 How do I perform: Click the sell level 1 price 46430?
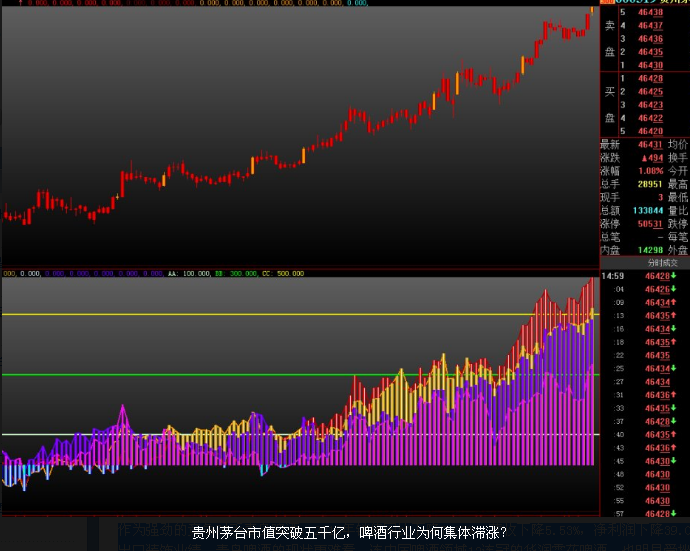[650, 65]
